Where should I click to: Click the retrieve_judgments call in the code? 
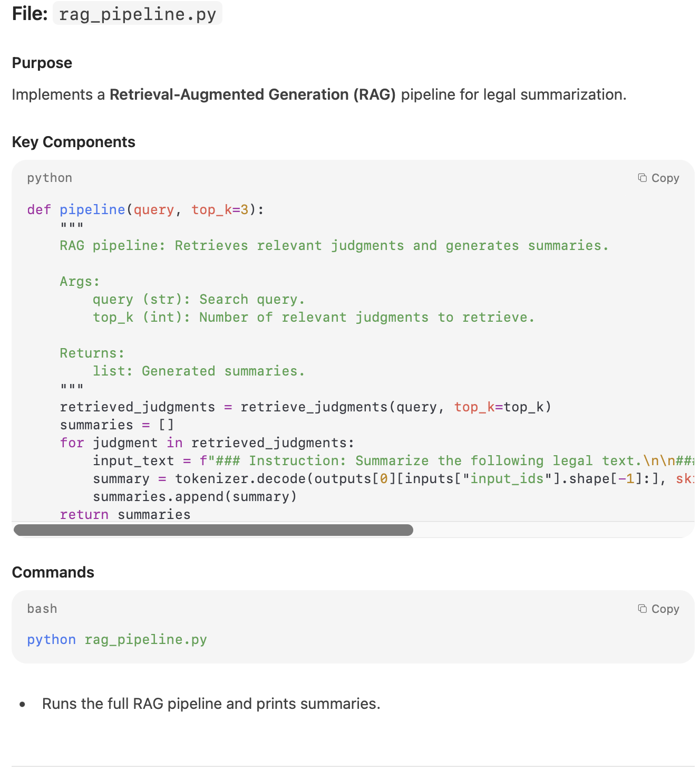click(x=314, y=407)
